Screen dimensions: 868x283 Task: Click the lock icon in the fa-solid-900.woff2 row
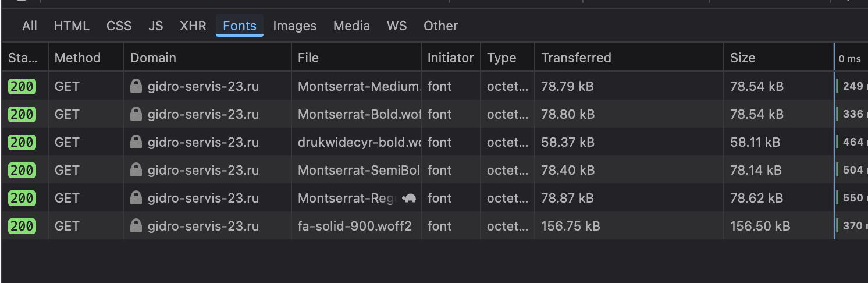click(x=136, y=226)
